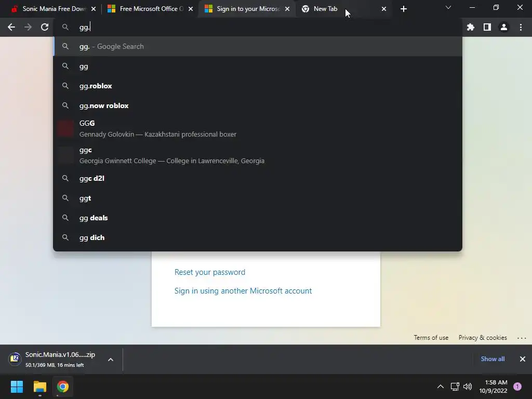
Task: Close the downloads bar
Action: (x=523, y=359)
